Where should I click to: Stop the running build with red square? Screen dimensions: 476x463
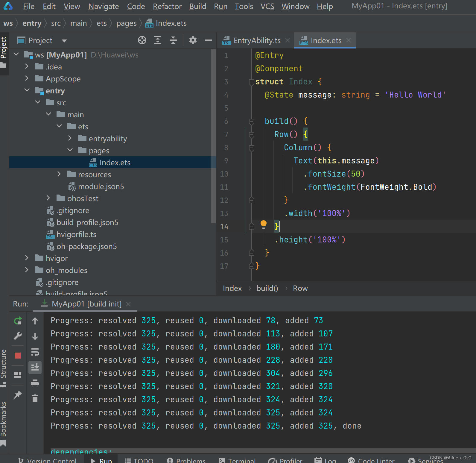point(18,355)
